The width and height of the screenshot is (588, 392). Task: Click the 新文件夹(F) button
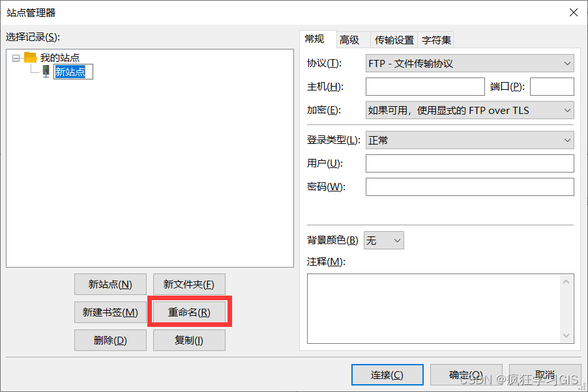coord(189,285)
